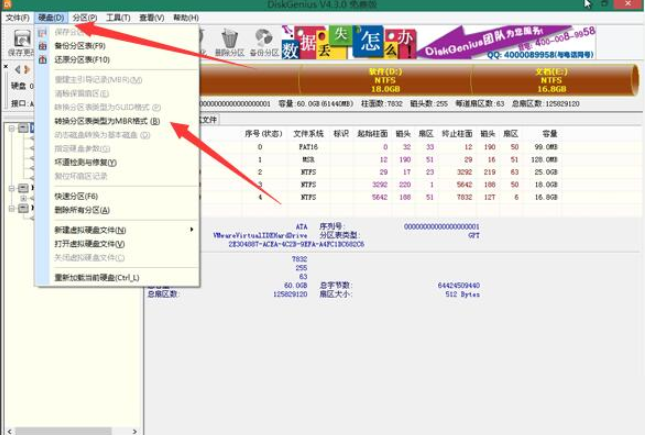The height and width of the screenshot is (435, 645).
Task: Click the 终止柱面 column header
Action: (457, 134)
